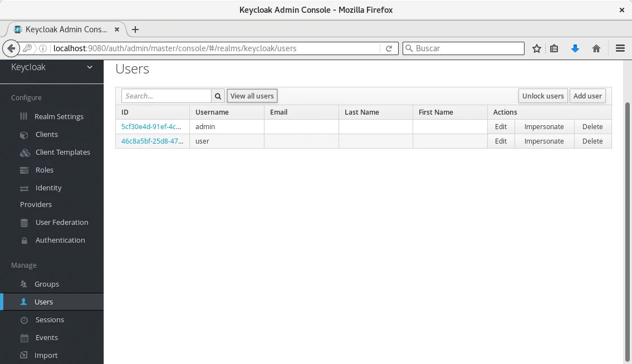Image resolution: width=632 pixels, height=364 pixels.
Task: Open the Clients section
Action: tap(46, 134)
